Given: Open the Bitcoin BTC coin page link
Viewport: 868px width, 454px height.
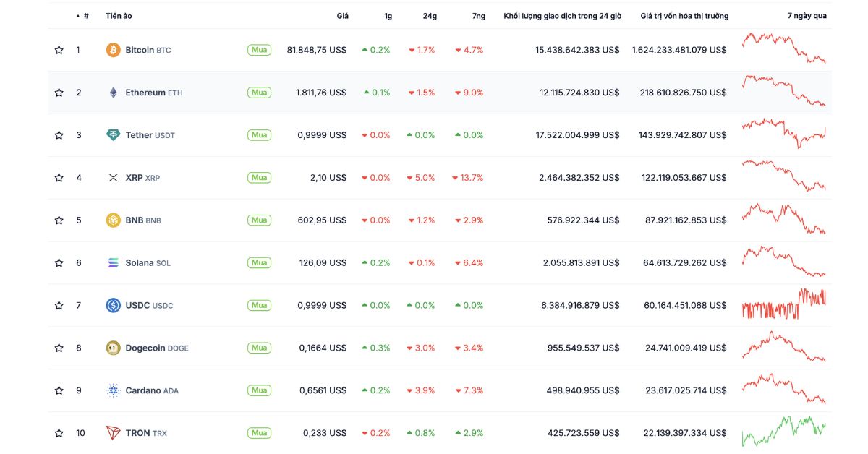Looking at the screenshot, I should click(x=148, y=50).
